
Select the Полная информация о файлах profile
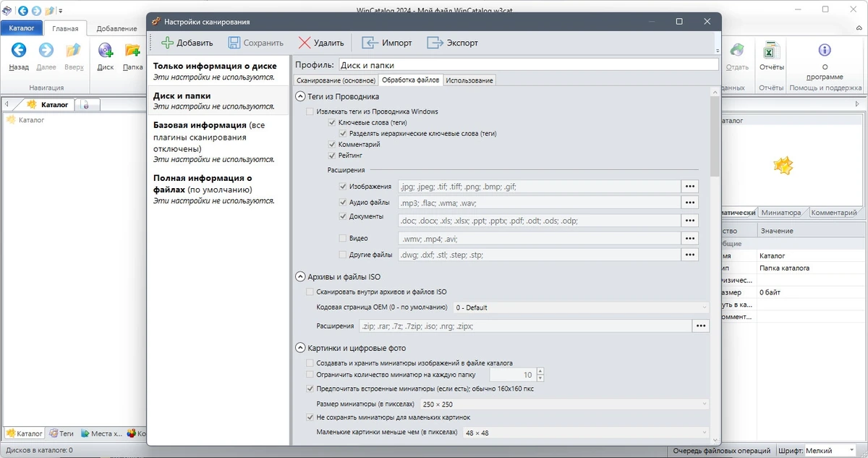point(218,189)
